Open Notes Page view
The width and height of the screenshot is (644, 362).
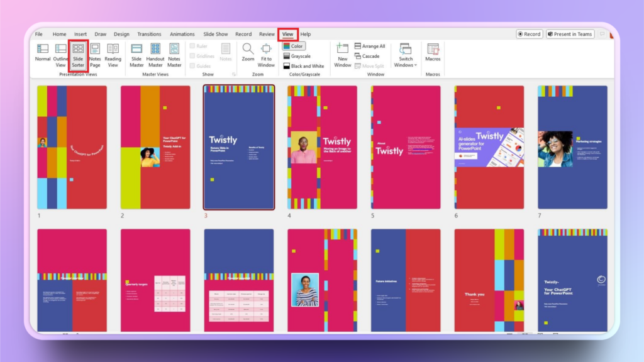click(95, 55)
